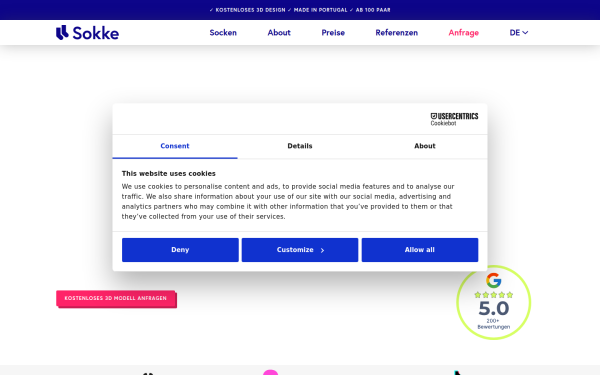Select the pink Anfrage link
This screenshot has width=600, height=375.
pyautogui.click(x=463, y=33)
